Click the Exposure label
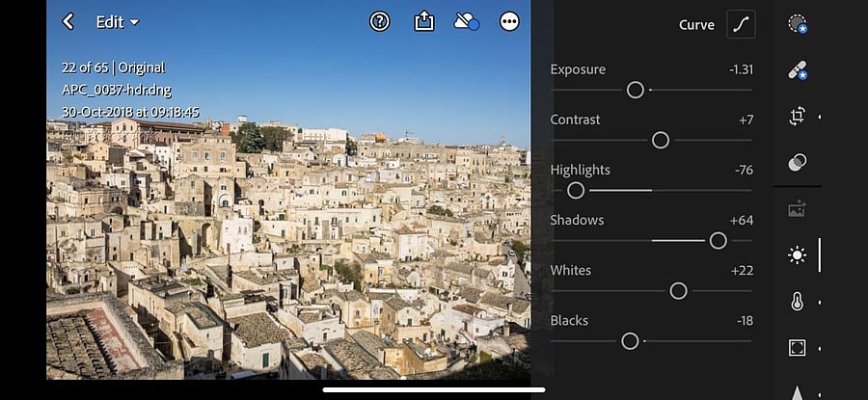868x400 pixels. (578, 69)
